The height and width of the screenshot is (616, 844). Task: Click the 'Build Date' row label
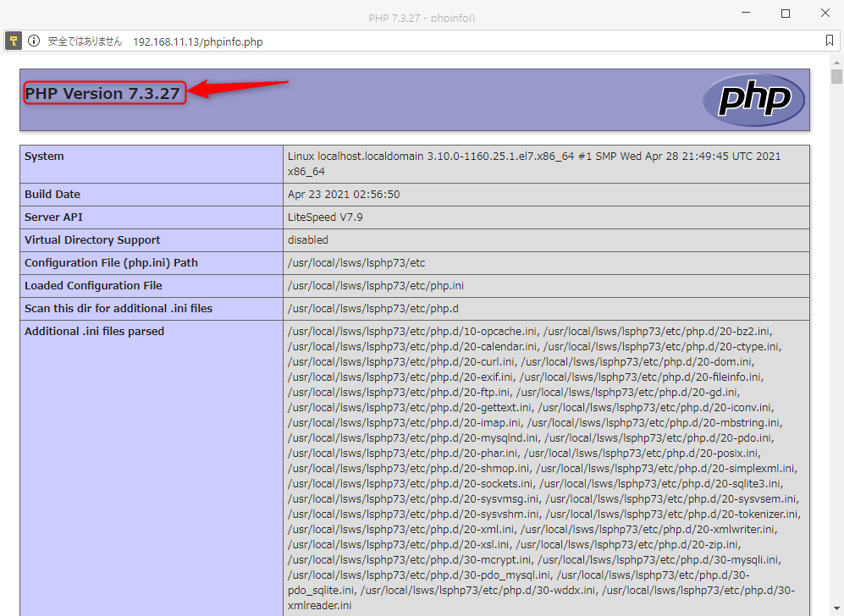coord(52,195)
